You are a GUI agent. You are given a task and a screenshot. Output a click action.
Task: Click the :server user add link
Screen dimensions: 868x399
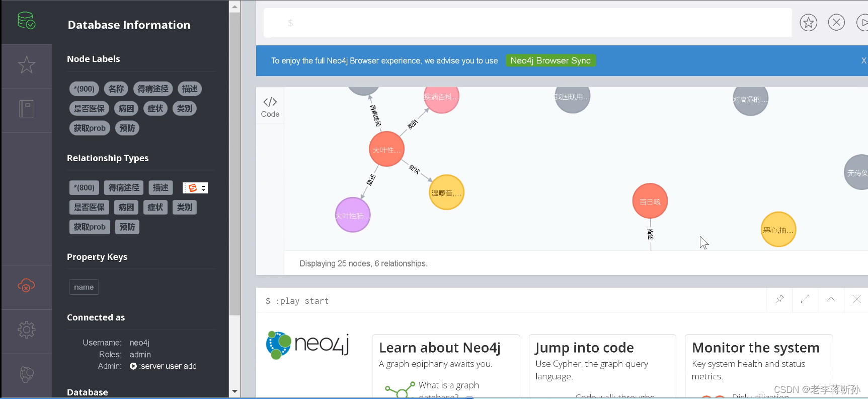click(164, 366)
